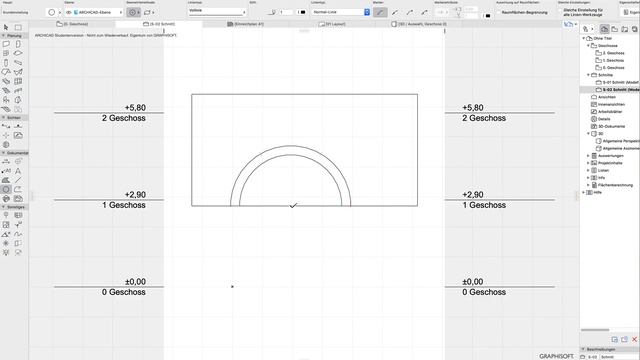Toggle the eye icon in the layer field
The width and height of the screenshot is (640, 360).
pyautogui.click(x=69, y=12)
